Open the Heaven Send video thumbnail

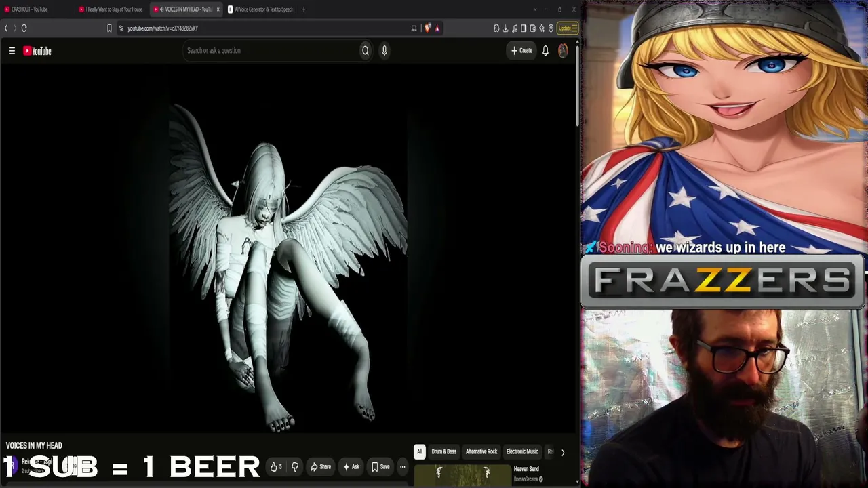[462, 476]
